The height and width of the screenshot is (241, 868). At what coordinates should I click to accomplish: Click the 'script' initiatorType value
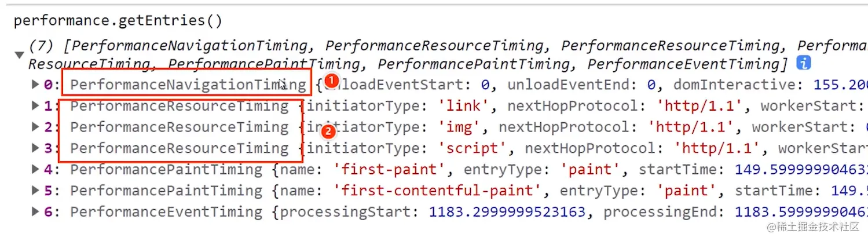(x=479, y=148)
